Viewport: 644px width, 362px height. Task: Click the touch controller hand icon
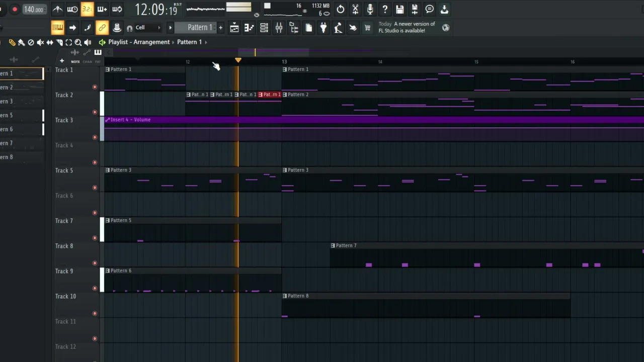coord(353,28)
